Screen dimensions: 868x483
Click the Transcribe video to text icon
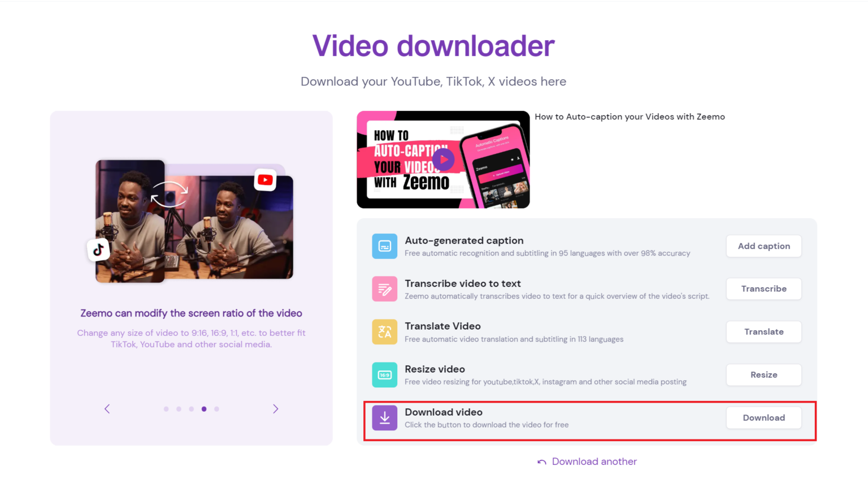(385, 288)
